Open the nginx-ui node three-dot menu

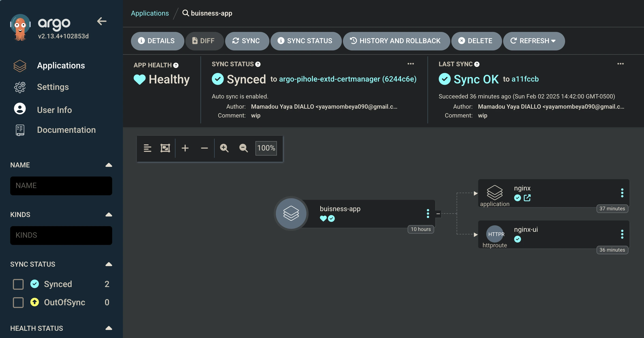[x=622, y=234]
